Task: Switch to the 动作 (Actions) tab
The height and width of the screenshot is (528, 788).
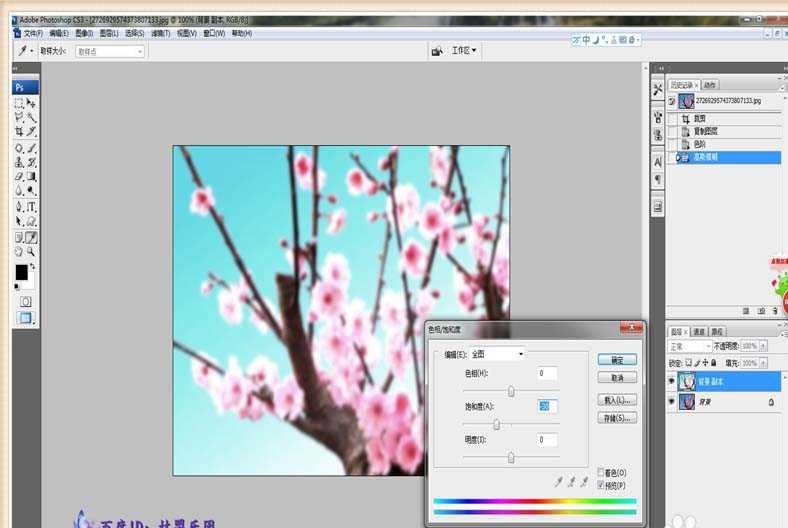Action: pyautogui.click(x=709, y=85)
